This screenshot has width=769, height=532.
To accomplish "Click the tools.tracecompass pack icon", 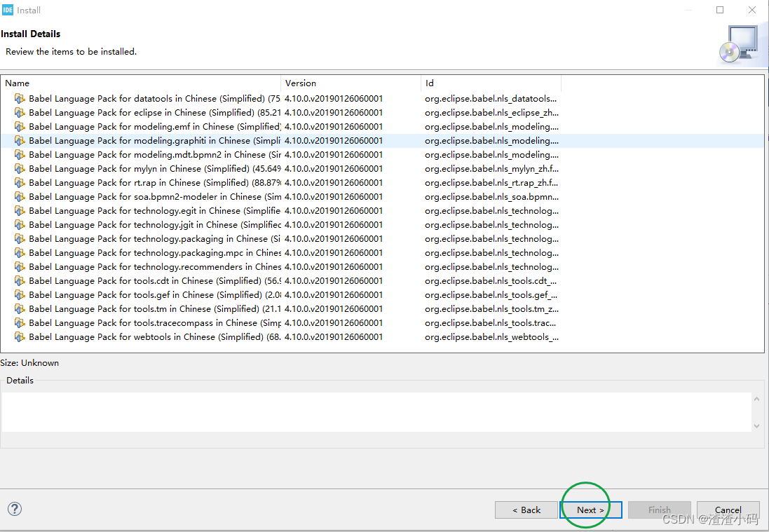I will point(20,322).
